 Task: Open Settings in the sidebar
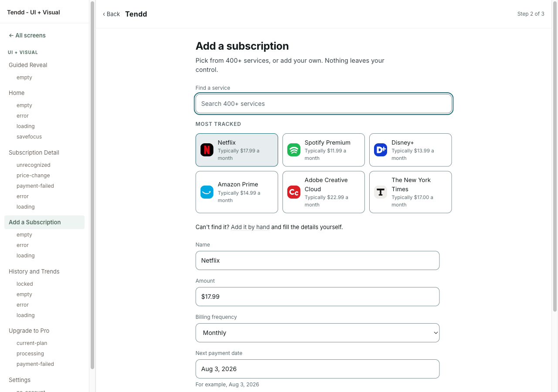(x=20, y=380)
